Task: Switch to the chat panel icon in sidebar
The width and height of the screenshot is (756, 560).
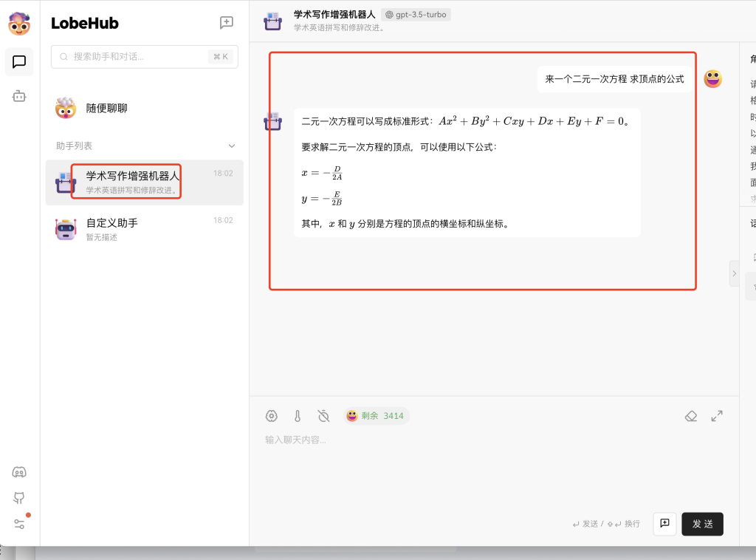Action: [x=19, y=62]
